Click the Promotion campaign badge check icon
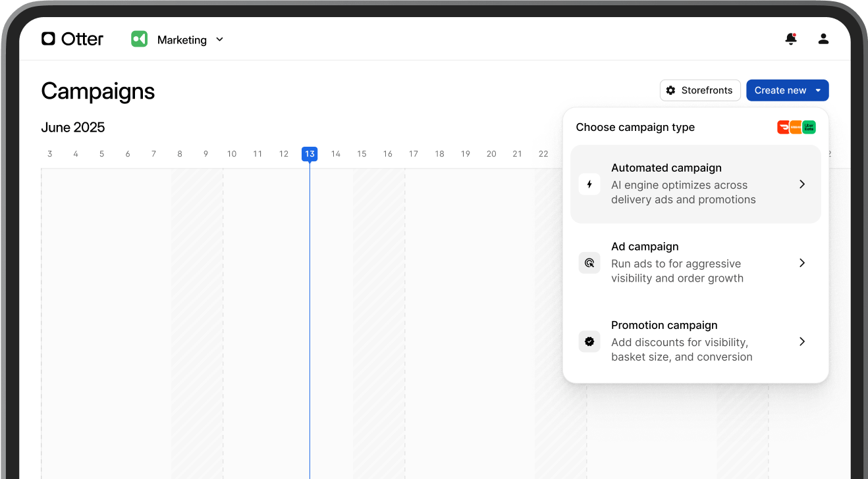Viewport: 868px width, 479px height. tap(589, 341)
